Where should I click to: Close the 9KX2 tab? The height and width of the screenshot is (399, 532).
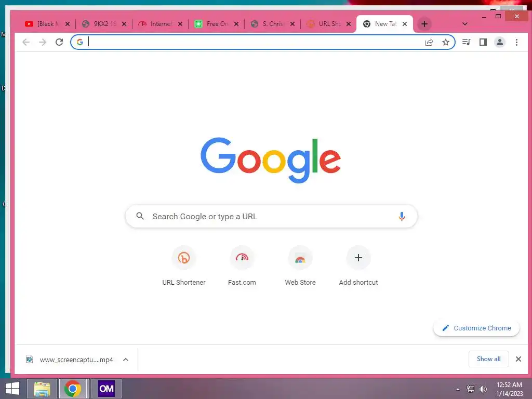pyautogui.click(x=124, y=24)
